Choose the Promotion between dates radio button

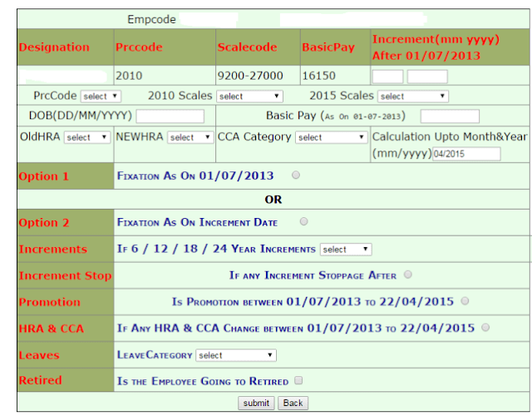click(x=464, y=301)
